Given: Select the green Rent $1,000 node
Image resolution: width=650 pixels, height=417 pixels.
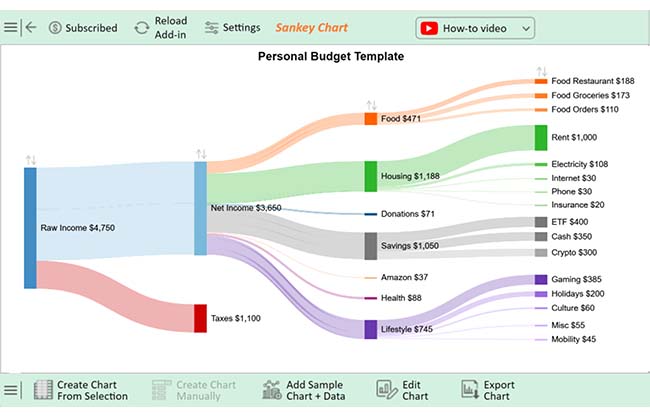Looking at the screenshot, I should (x=541, y=138).
